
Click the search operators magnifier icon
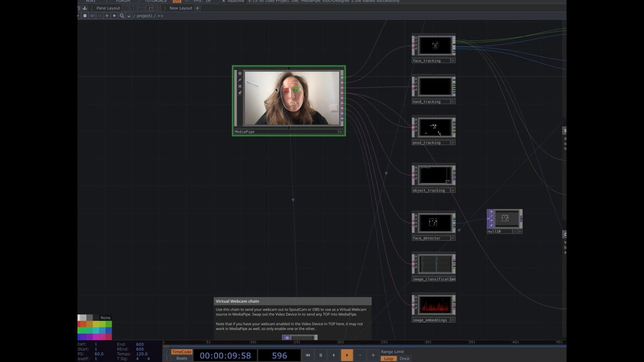[x=122, y=16]
